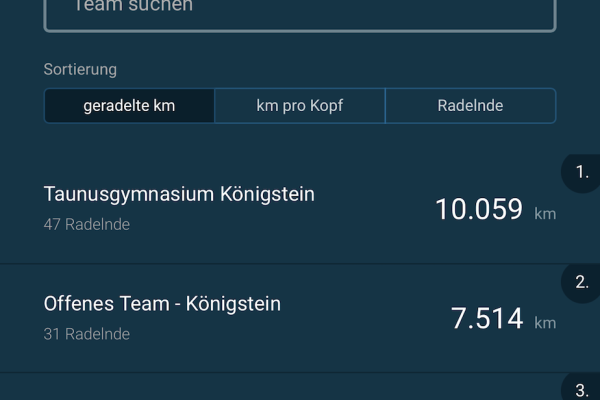The height and width of the screenshot is (400, 600).
Task: Click the 10.059 distance value
Action: 478,210
